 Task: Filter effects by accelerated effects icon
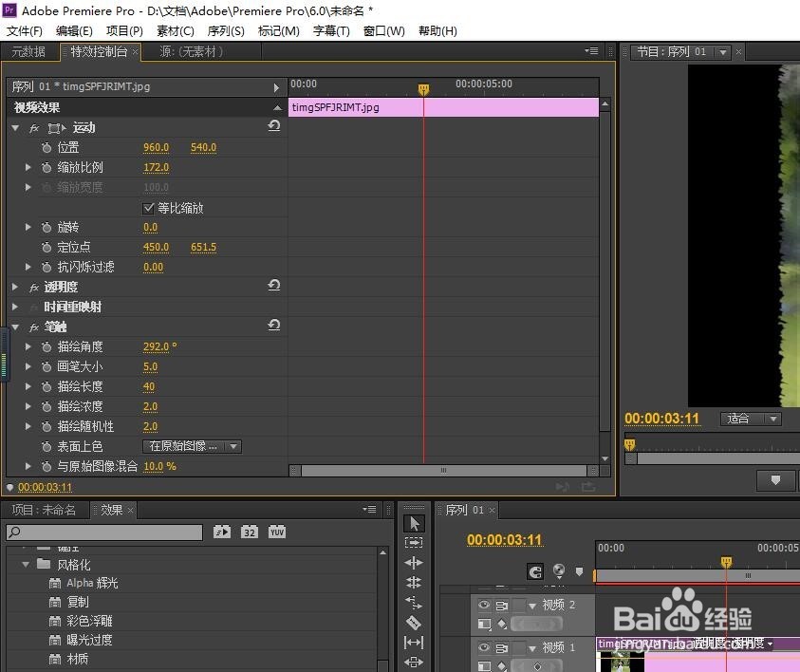coord(222,532)
